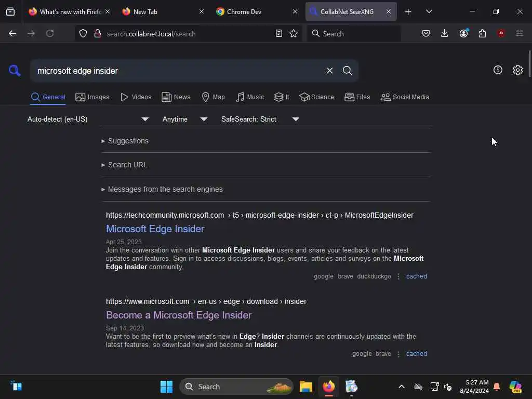The width and height of the screenshot is (532, 399).
Task: Open Become a Microsoft Edge Insider link
Action: [179, 315]
